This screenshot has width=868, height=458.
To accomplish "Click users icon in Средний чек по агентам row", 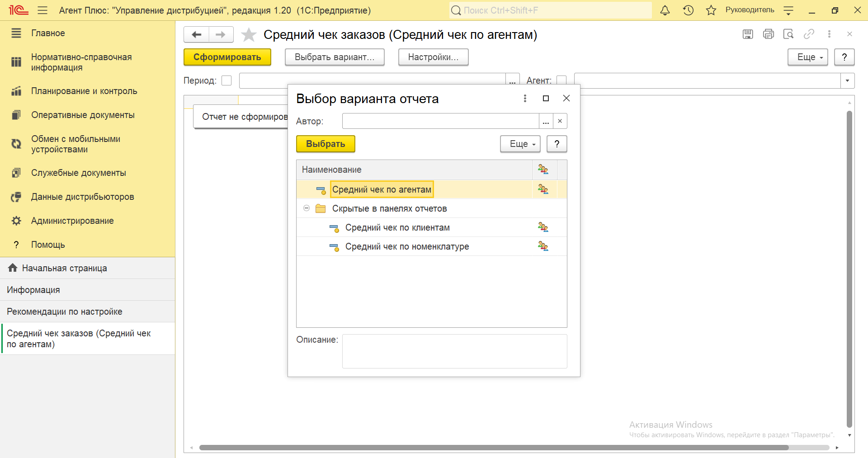I will point(543,189).
